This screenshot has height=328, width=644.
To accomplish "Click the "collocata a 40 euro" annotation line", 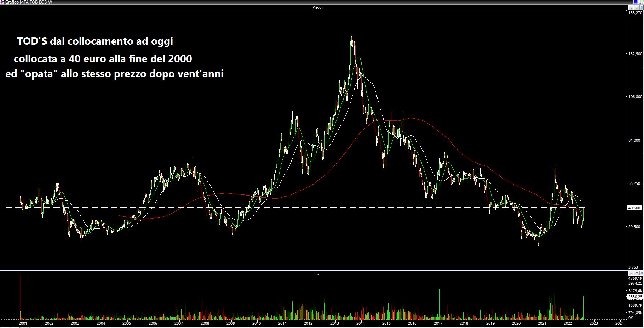I will click(x=103, y=59).
